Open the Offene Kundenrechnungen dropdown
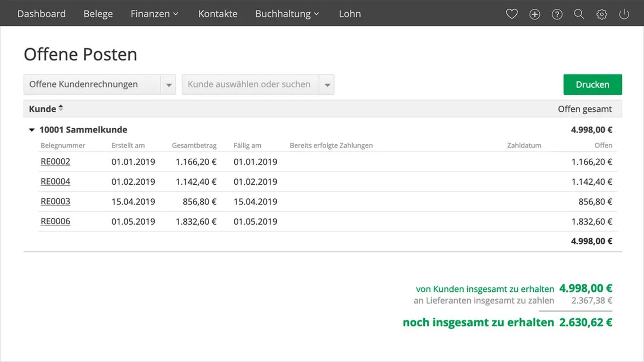 (99, 84)
